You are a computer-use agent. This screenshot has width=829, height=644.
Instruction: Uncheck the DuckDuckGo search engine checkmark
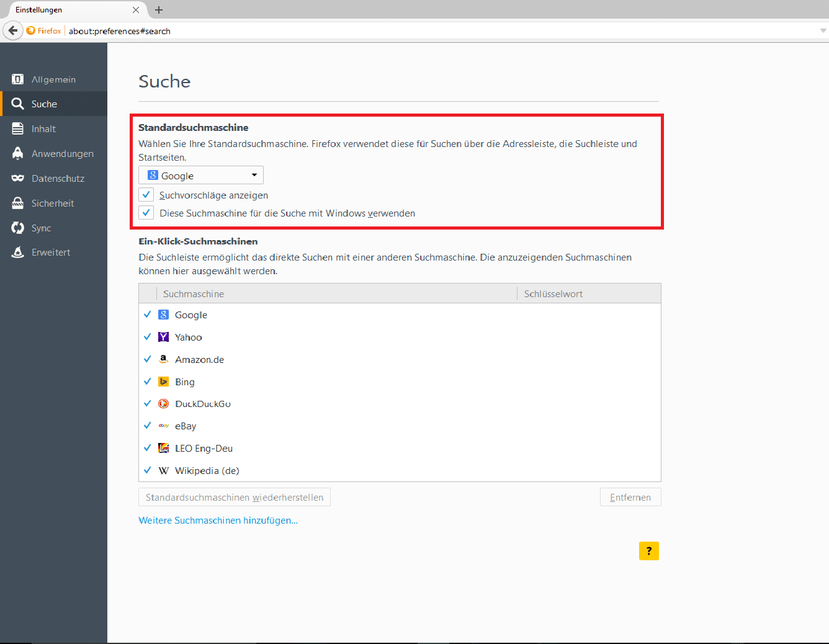pos(148,404)
